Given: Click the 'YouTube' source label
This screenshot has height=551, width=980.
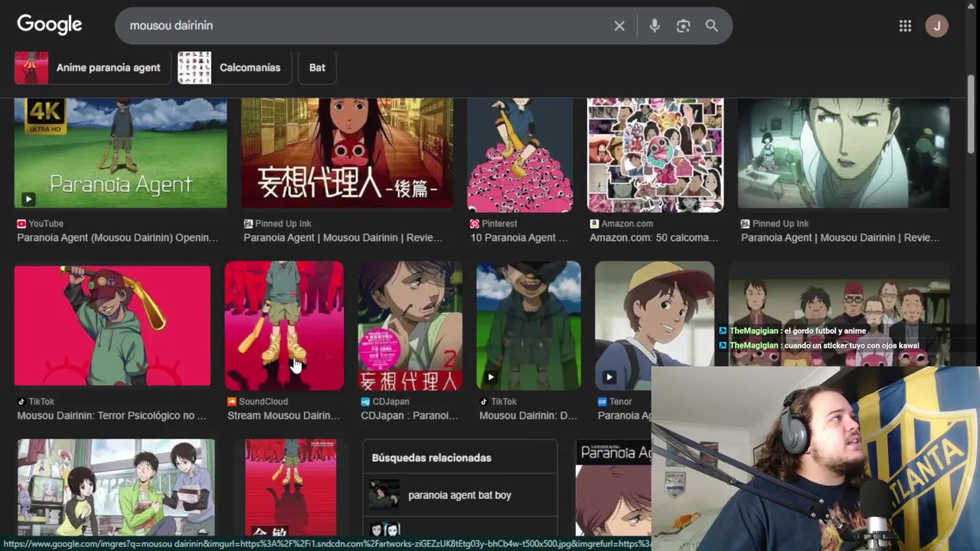Looking at the screenshot, I should pos(46,223).
